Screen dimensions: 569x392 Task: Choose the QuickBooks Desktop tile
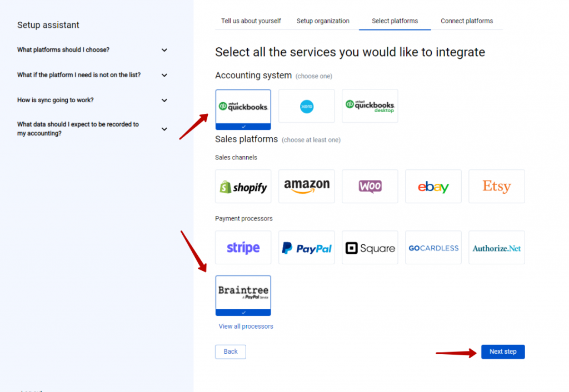(x=370, y=106)
